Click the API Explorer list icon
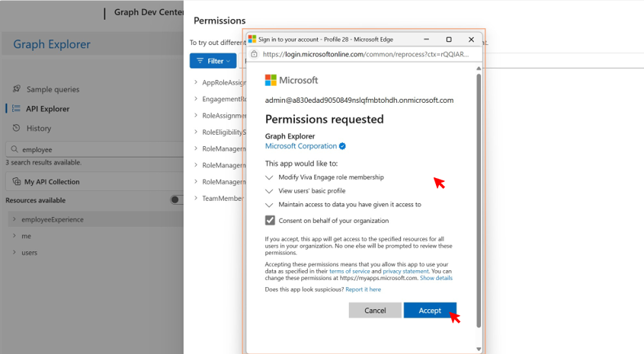The image size is (644, 354). tap(17, 108)
